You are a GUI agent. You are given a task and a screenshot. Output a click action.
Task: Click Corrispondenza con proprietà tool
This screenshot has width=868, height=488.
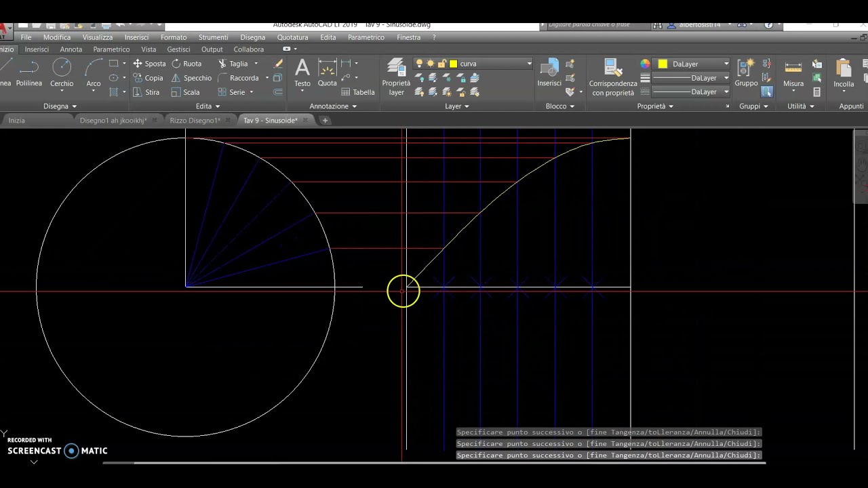click(x=613, y=77)
